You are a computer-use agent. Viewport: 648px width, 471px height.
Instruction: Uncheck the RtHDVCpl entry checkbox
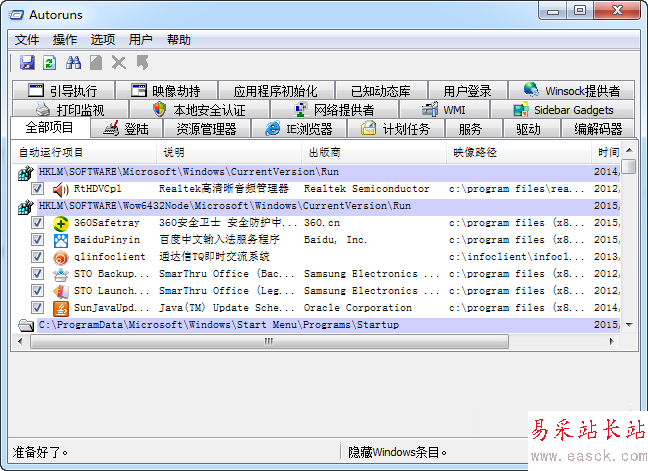click(x=38, y=189)
